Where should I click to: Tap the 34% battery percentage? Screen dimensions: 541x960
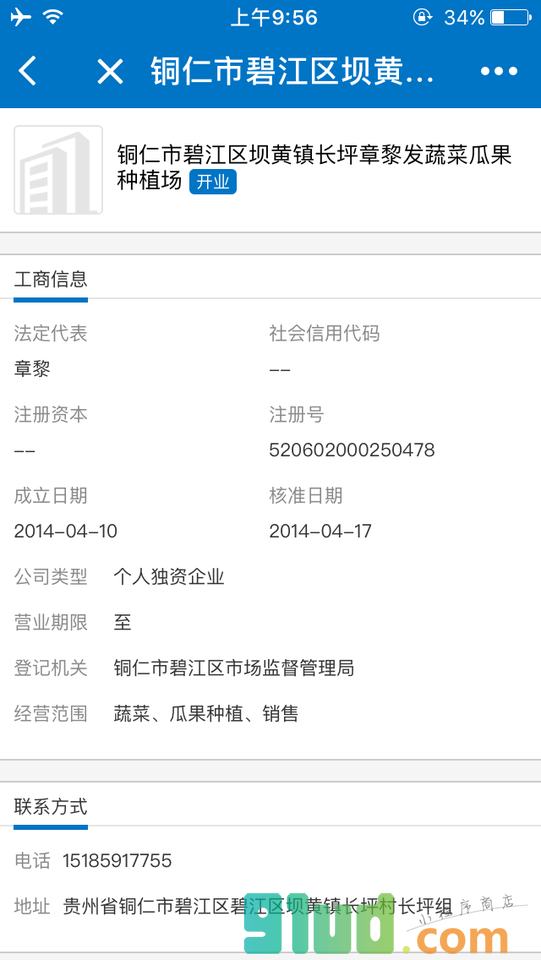[465, 17]
